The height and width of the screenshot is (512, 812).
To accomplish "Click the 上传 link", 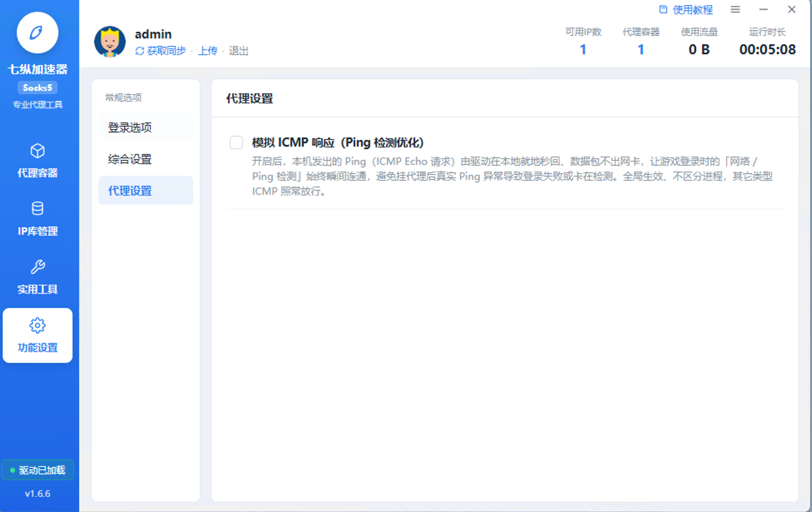I will (x=208, y=51).
